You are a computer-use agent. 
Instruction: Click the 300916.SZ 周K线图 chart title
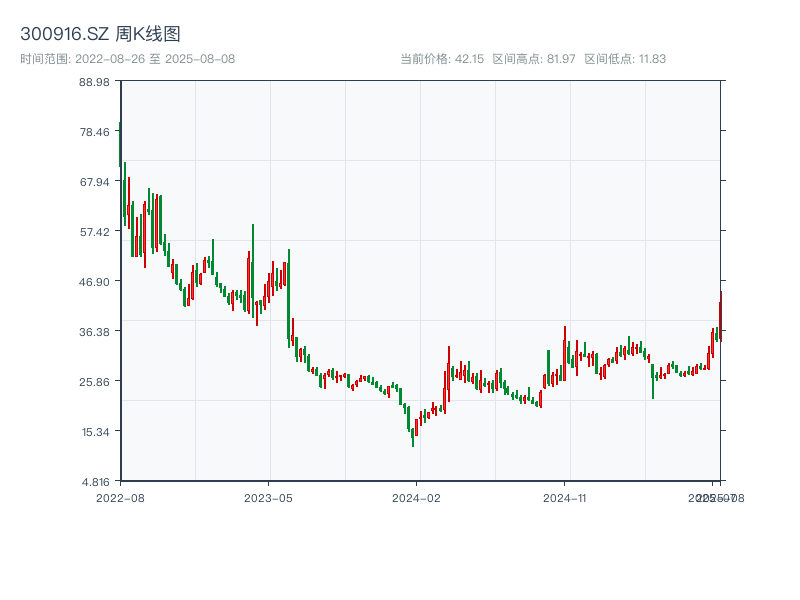tap(100, 35)
